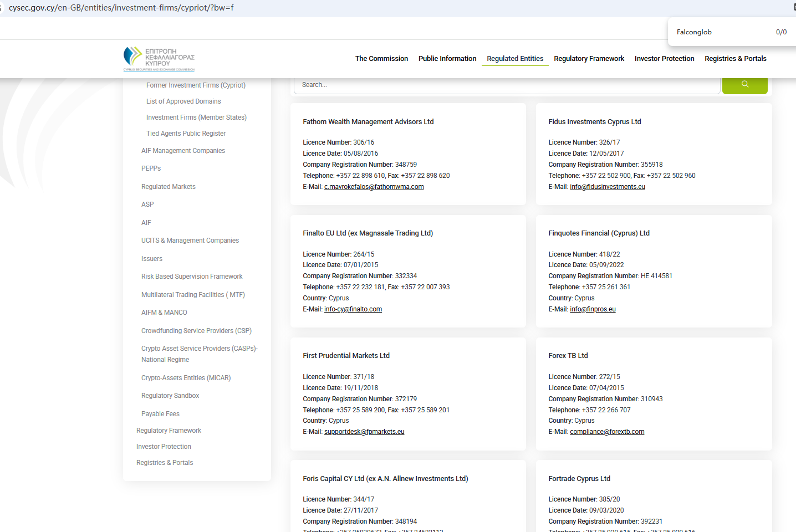This screenshot has width=796, height=532.
Task: Open Regulatory Framework in top navigation
Action: pos(589,59)
